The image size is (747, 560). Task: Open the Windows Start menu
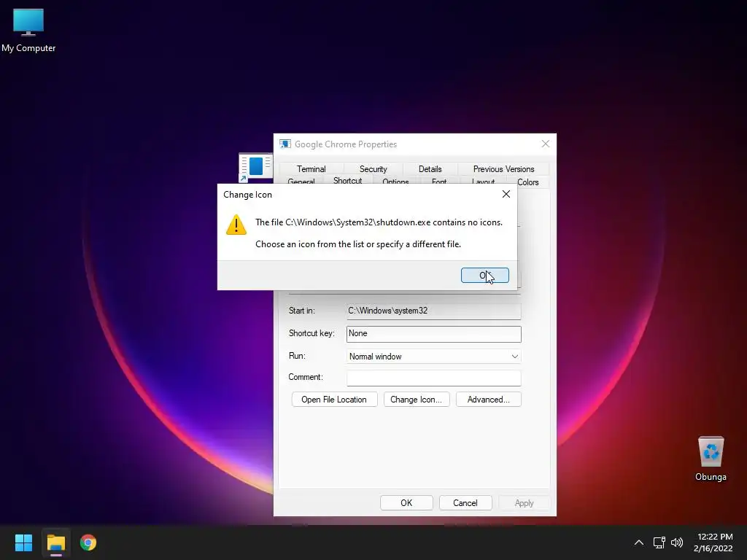[23, 542]
